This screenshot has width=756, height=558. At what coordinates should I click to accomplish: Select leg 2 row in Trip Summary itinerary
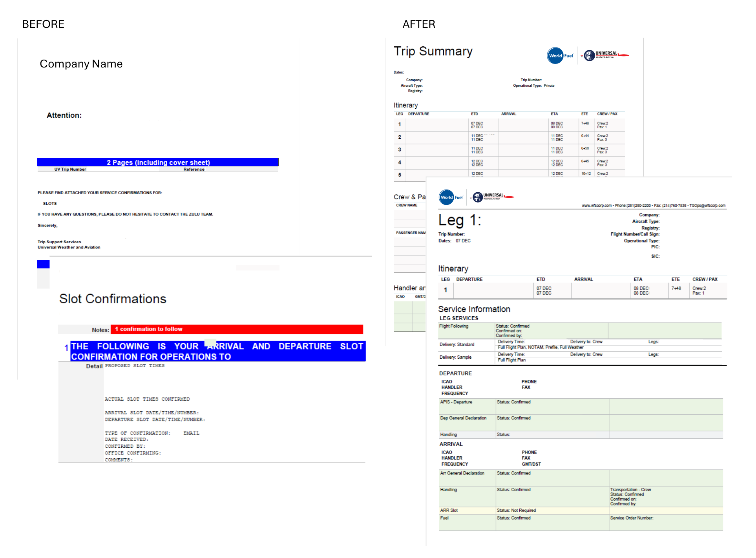pos(509,137)
